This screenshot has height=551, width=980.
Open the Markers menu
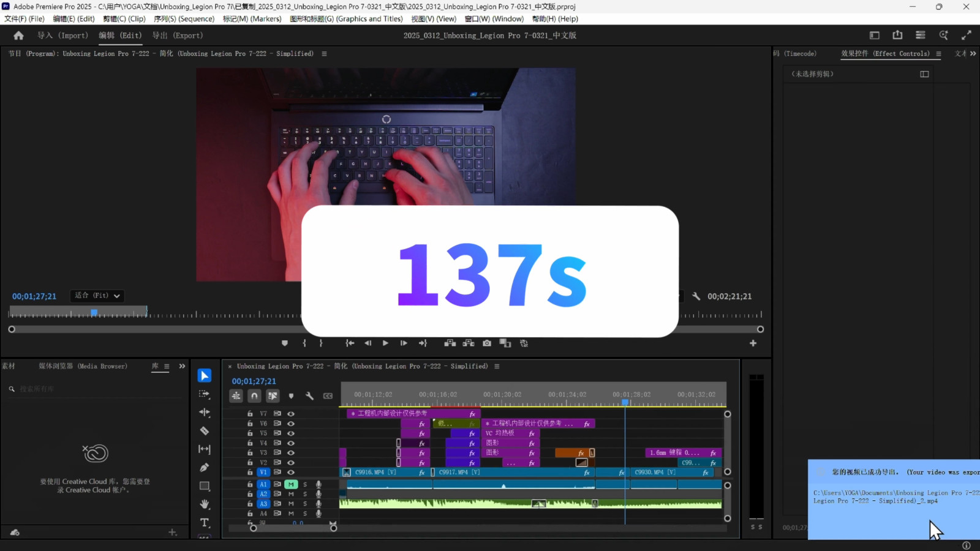[x=252, y=19]
